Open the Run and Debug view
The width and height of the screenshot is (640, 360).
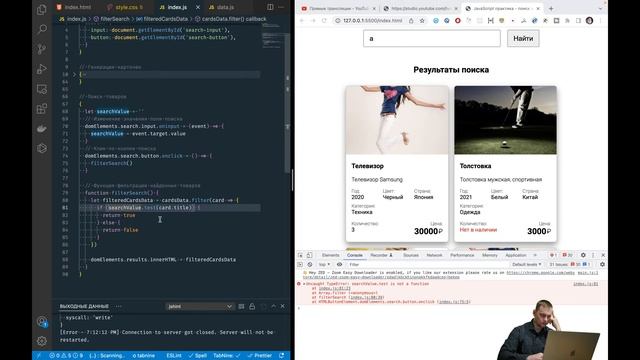(x=42, y=69)
